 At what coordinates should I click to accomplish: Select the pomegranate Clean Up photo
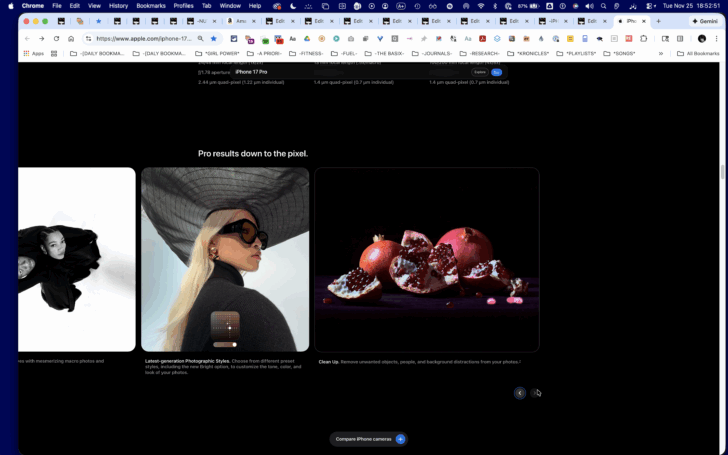tap(427, 260)
